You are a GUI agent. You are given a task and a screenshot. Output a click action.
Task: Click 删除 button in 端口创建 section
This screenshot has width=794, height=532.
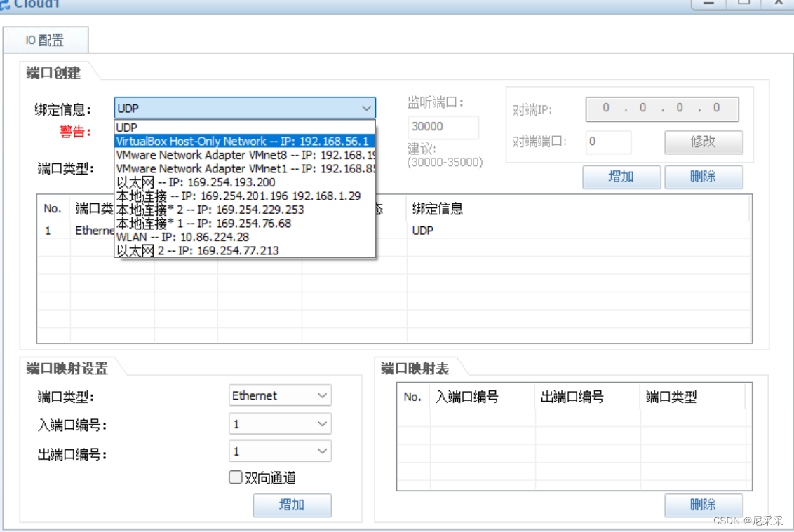pos(704,177)
